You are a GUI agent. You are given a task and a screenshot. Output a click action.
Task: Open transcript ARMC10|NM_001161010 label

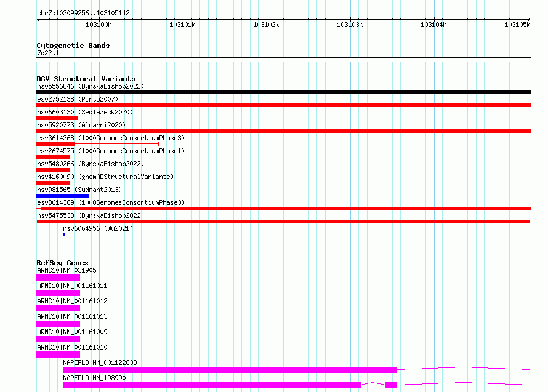pyautogui.click(x=72, y=347)
